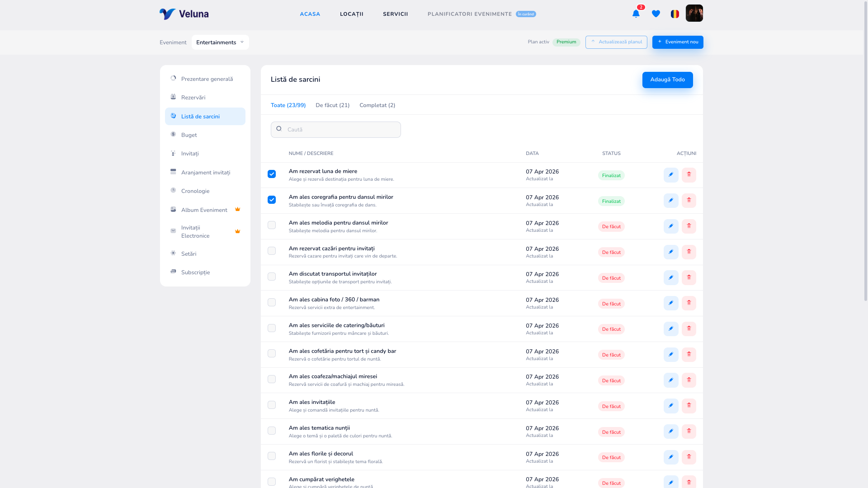Screen dimensions: 868x488
Task: Edit the 'Am ales cabina foto / 360 / barman' task
Action: (x=671, y=303)
